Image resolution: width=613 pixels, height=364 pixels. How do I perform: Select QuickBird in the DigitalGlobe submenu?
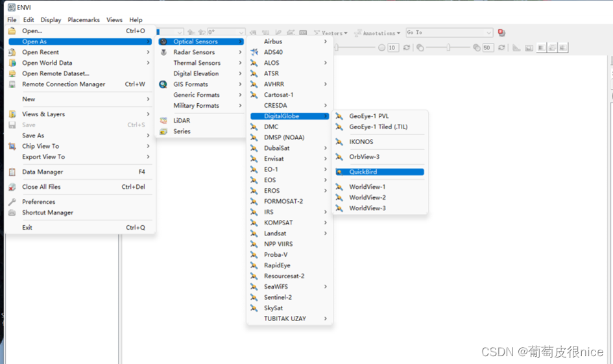coord(379,172)
